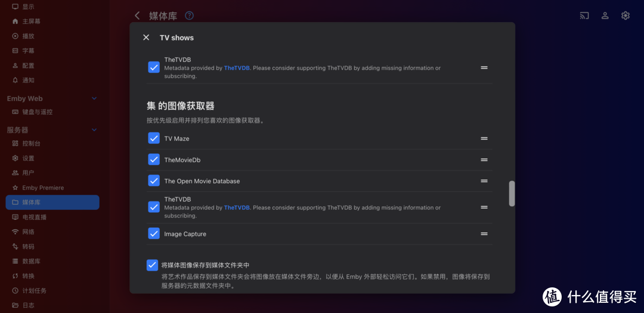Uncheck TheTVDB under 集 的图像获取器
Image resolution: width=644 pixels, height=313 pixels.
pos(154,207)
